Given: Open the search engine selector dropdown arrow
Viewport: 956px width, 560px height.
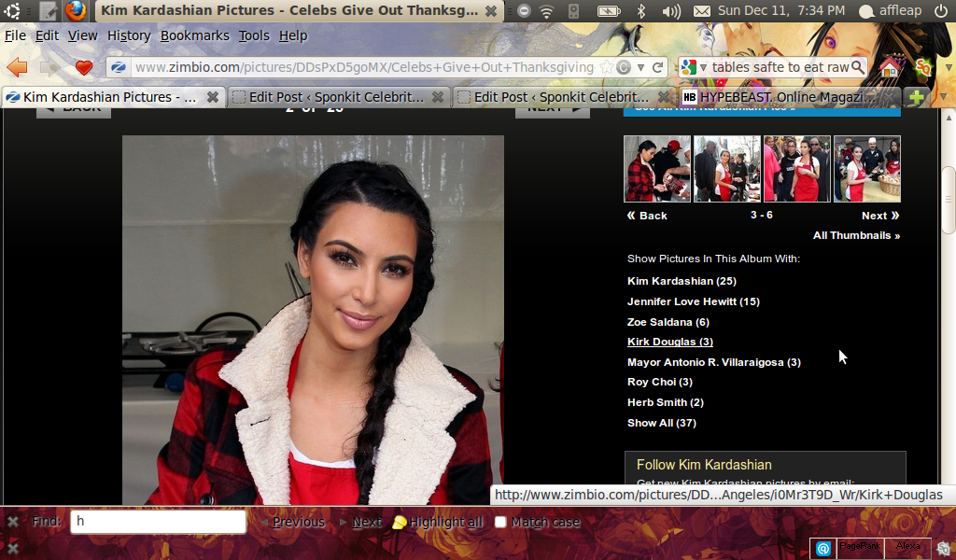Looking at the screenshot, I should [703, 67].
